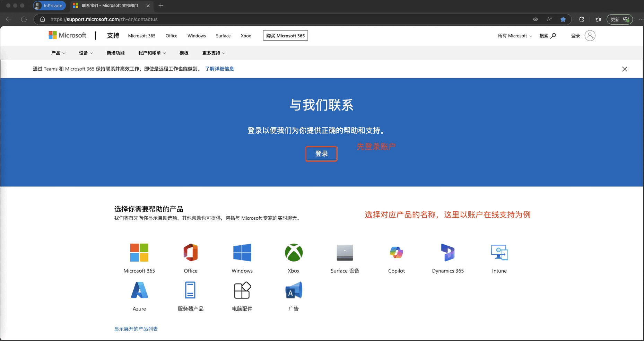Open the 电脑配件 accessories icon
The image size is (644, 341).
click(x=242, y=290)
